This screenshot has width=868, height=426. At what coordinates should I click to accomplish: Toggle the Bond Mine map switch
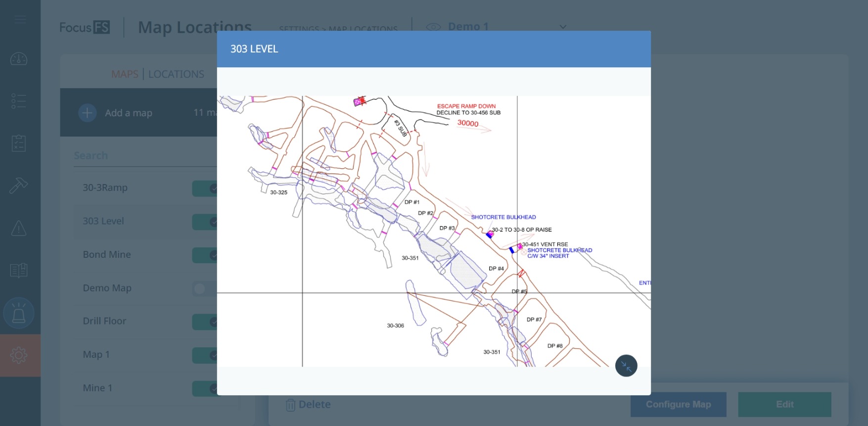coord(205,255)
